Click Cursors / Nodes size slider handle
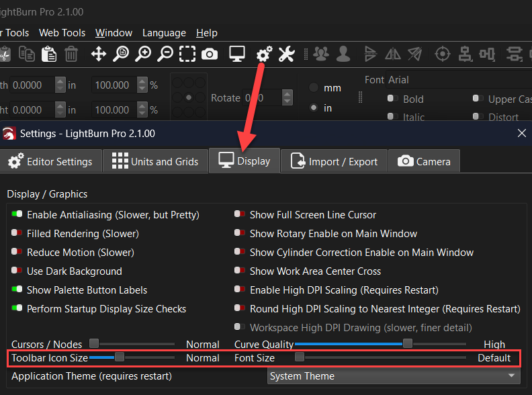The image size is (532, 395). tap(94, 343)
